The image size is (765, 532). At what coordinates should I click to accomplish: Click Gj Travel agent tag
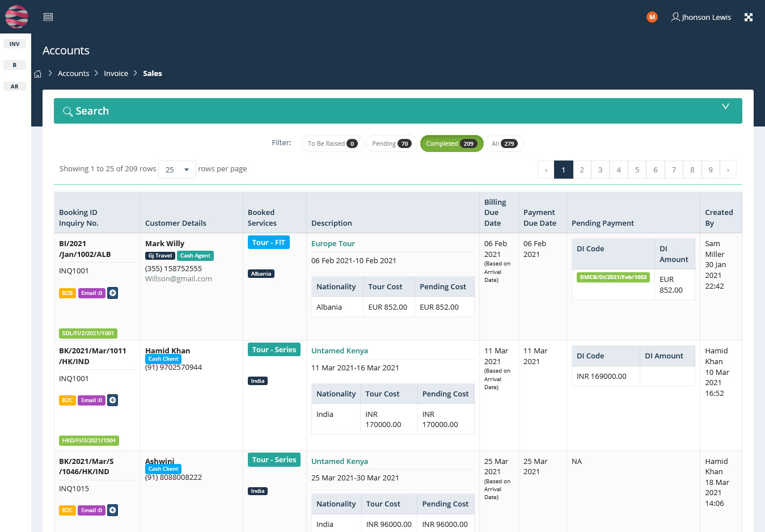tap(160, 256)
